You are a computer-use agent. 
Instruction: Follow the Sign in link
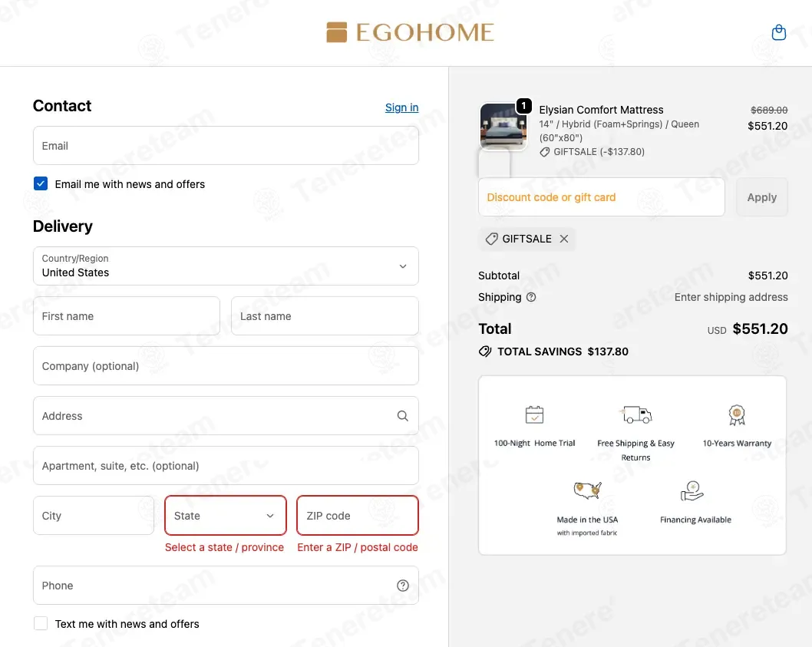[401, 107]
